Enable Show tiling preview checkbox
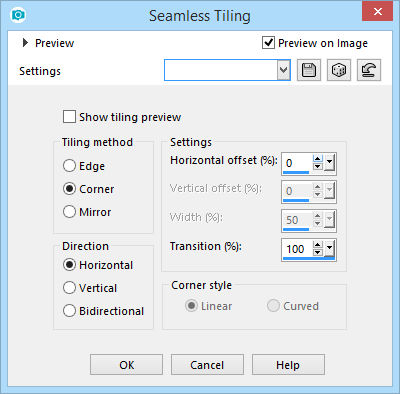Screen dimensions: 400x394 pos(69,117)
